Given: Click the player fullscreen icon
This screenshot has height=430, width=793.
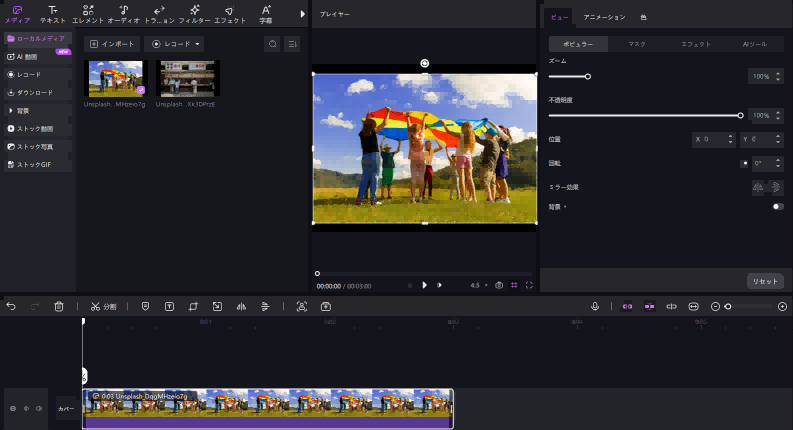Looking at the screenshot, I should point(529,285).
